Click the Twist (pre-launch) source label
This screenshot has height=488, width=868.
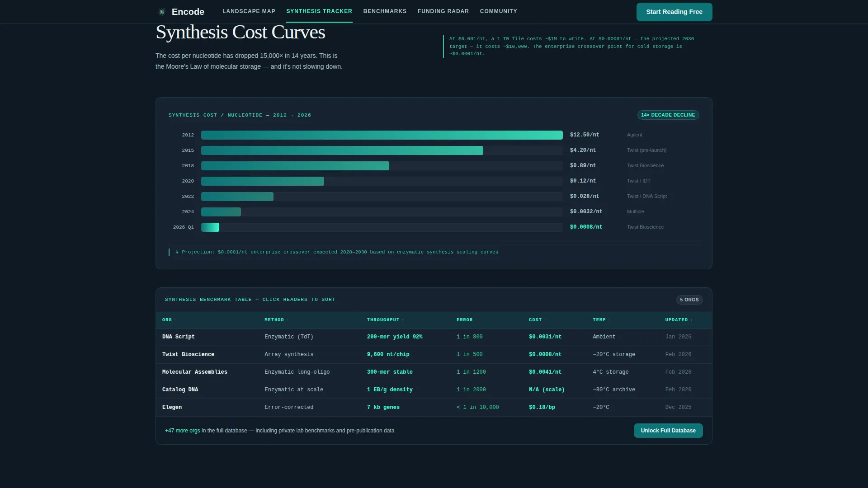[646, 150]
